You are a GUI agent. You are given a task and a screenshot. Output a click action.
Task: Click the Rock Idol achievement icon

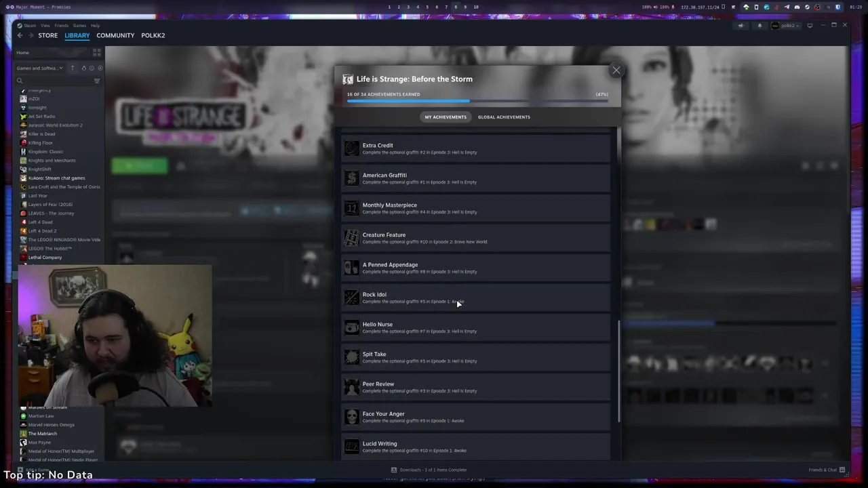tap(351, 298)
